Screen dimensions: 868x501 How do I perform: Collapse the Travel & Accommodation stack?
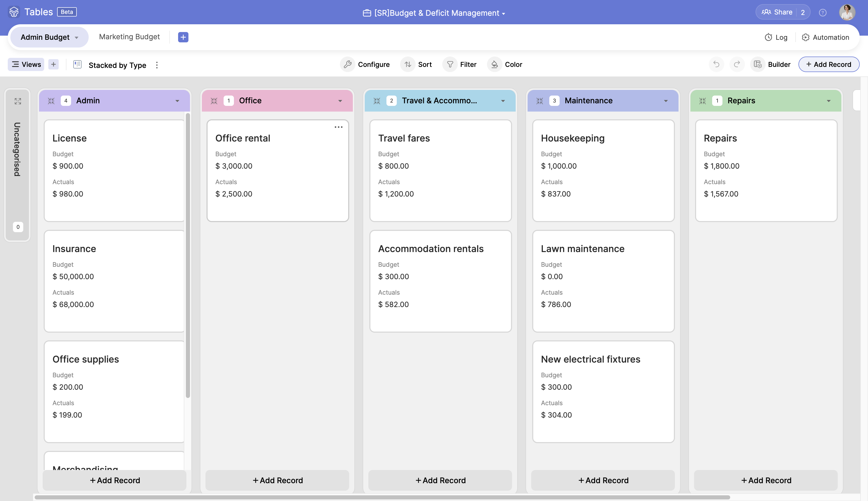coord(377,101)
